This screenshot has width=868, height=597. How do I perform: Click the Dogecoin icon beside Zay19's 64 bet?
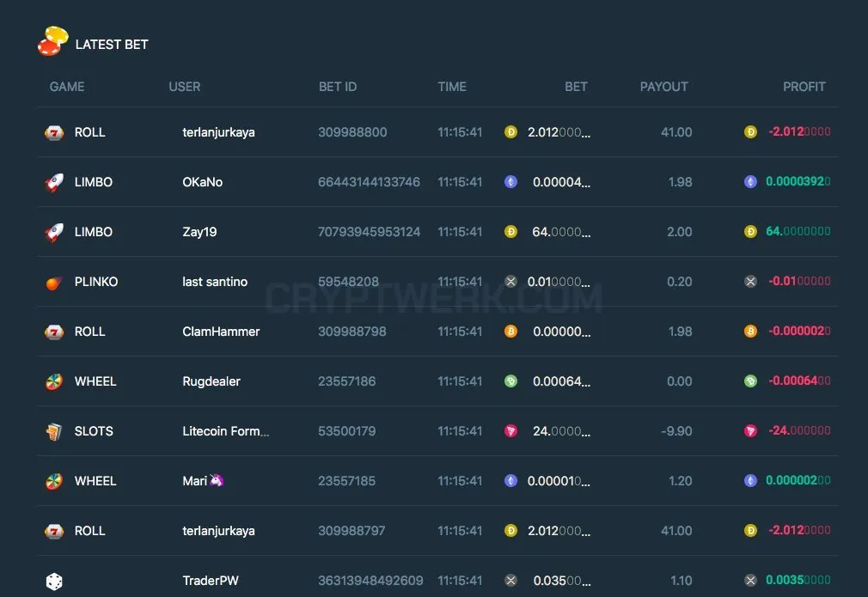511,232
